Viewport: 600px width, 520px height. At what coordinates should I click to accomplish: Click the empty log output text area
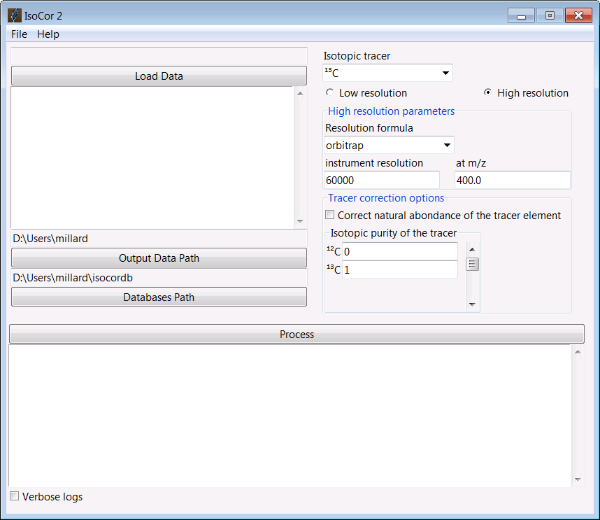click(x=290, y=416)
